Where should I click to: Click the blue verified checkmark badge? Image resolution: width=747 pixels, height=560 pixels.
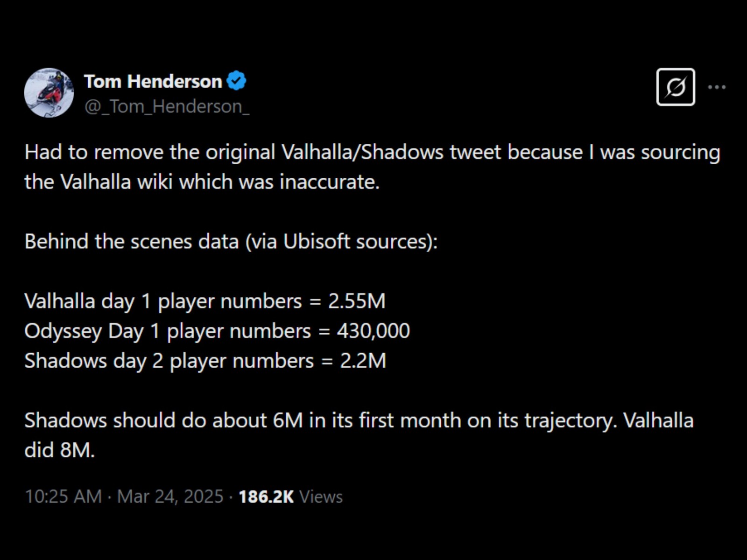point(236,81)
